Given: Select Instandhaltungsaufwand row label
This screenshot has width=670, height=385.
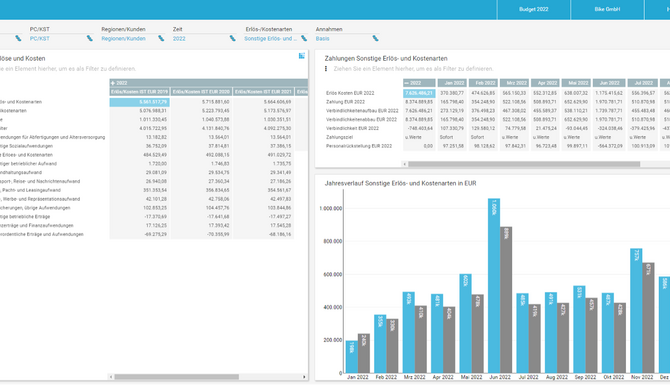Looking at the screenshot, I should (x=21, y=173).
